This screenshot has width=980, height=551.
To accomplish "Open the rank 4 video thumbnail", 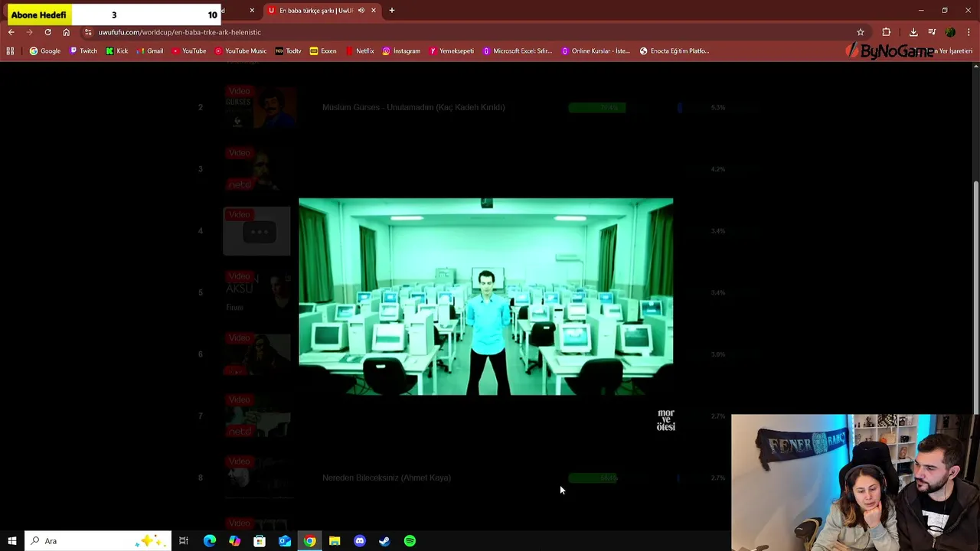I will [257, 231].
